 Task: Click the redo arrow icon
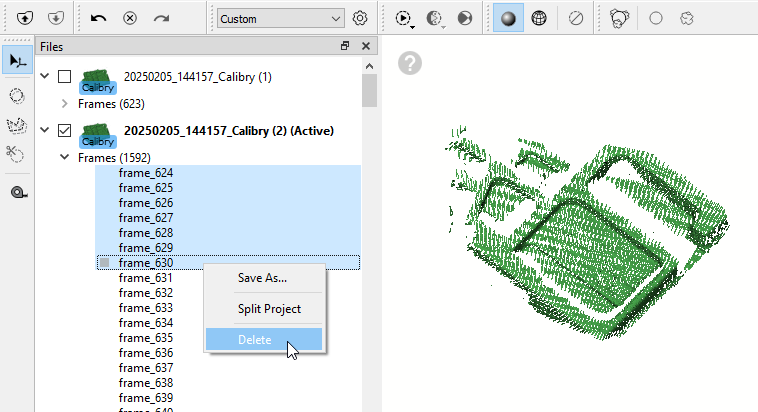pos(161,18)
